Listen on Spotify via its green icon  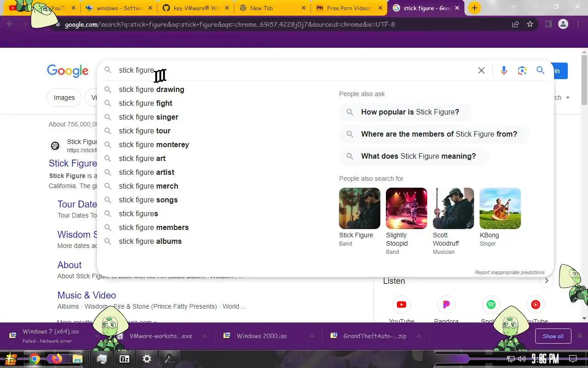(491, 305)
